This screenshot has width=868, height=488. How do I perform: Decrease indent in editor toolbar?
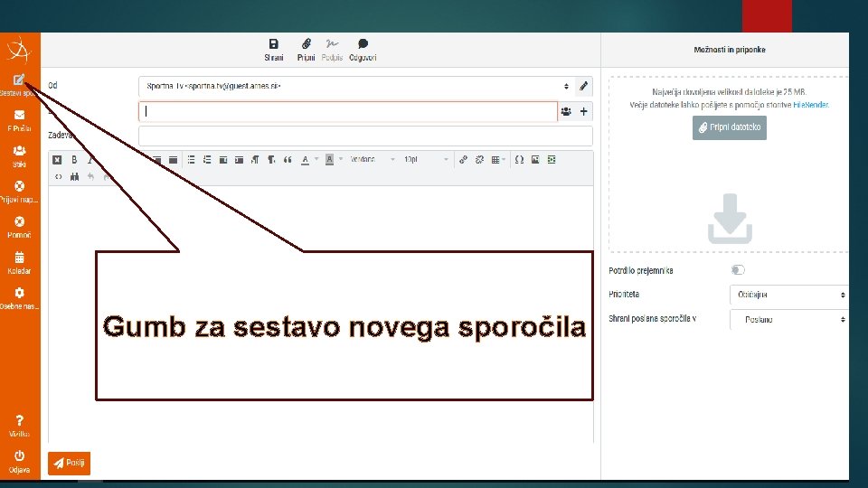tap(223, 160)
